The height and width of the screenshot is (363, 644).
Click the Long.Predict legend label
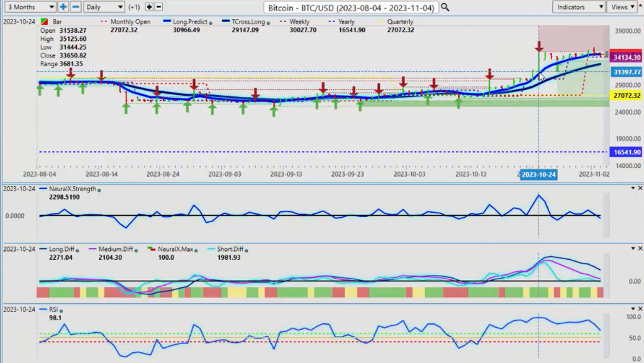[x=190, y=22]
